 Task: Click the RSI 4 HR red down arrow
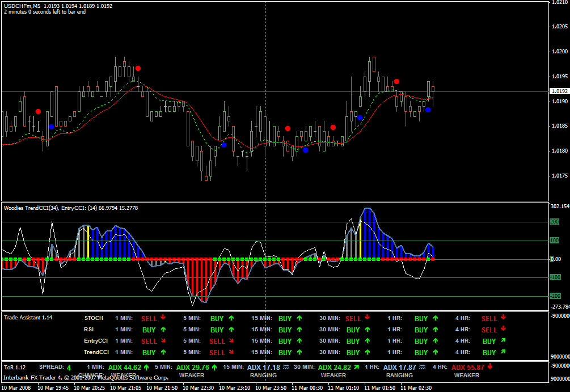tap(503, 328)
